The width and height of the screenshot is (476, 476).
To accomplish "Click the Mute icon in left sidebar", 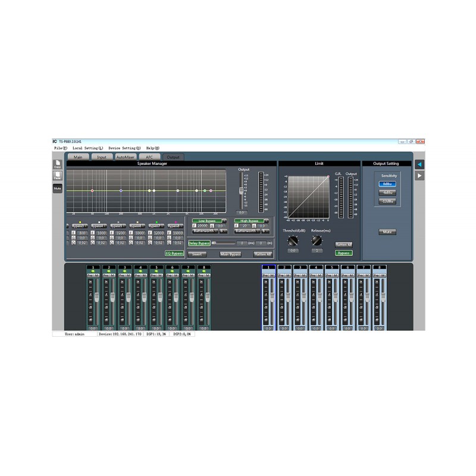I will coord(57,187).
